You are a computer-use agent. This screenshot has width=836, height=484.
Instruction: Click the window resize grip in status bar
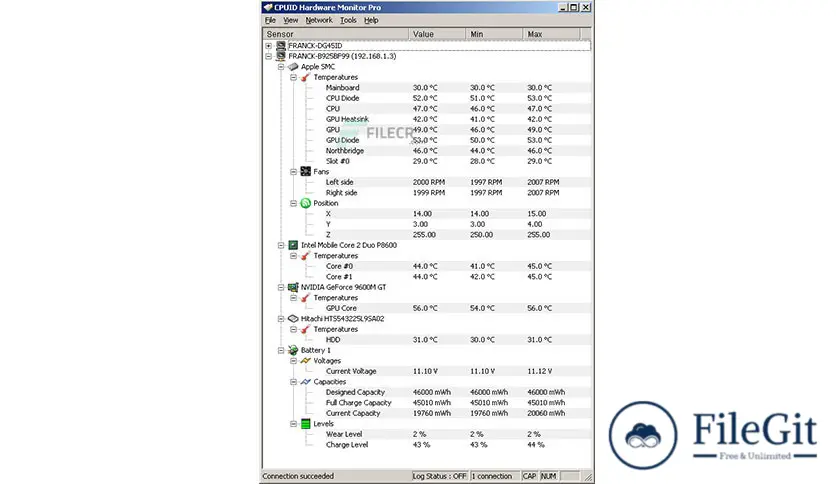tap(588, 477)
